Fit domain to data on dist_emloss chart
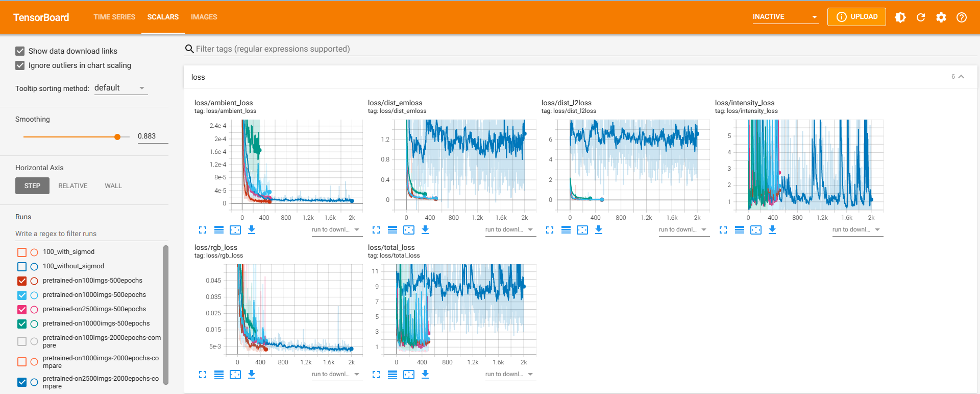Screen dimensions: 980x394 click(409, 230)
